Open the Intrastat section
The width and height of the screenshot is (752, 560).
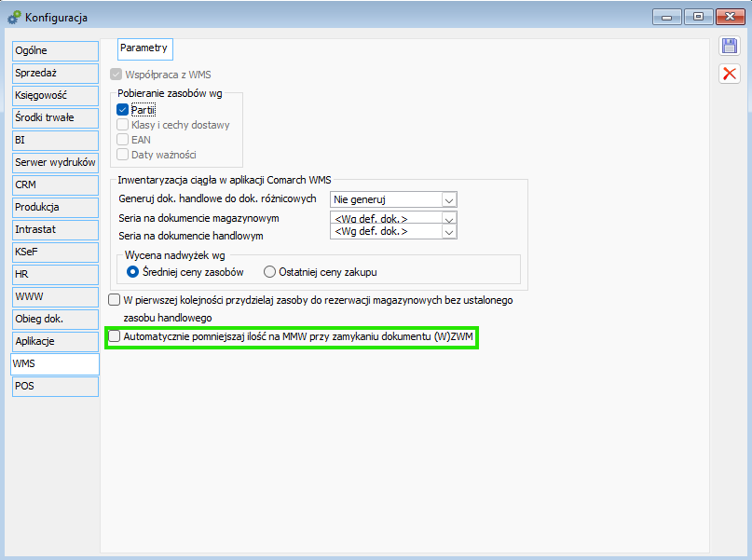point(55,229)
